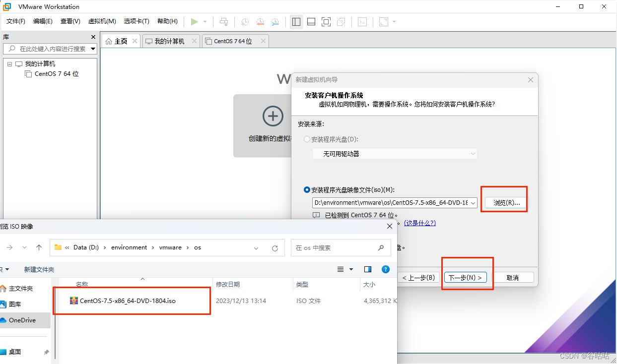Click the revert snapshot icon
This screenshot has height=364, width=617.
[x=260, y=22]
